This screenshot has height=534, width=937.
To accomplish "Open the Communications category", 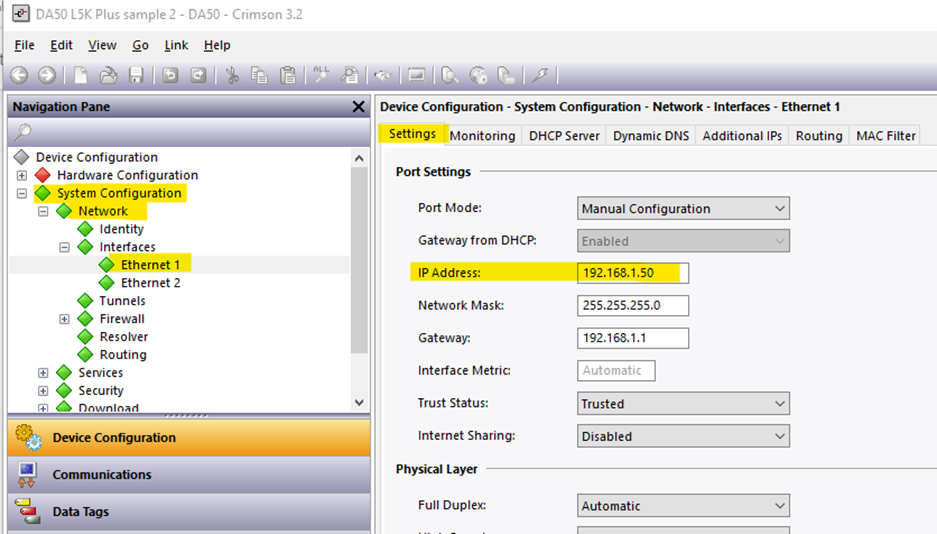I will coord(189,474).
